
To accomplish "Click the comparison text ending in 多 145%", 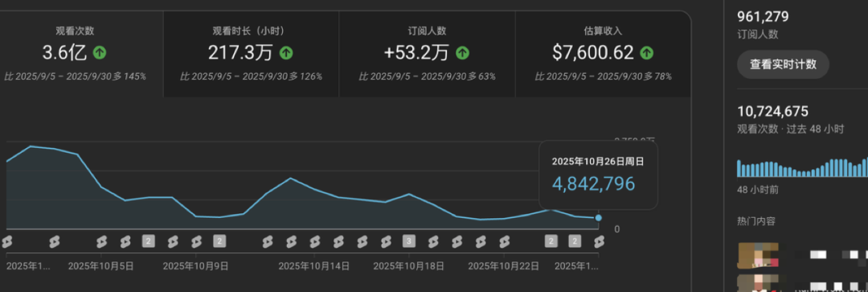I will (75, 76).
